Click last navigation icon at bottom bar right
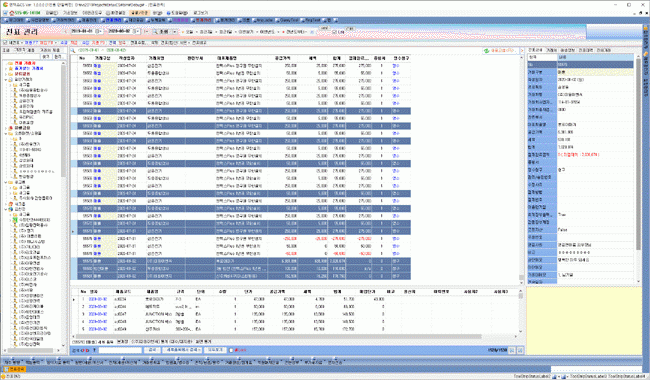The image size is (650, 380). 520,350
